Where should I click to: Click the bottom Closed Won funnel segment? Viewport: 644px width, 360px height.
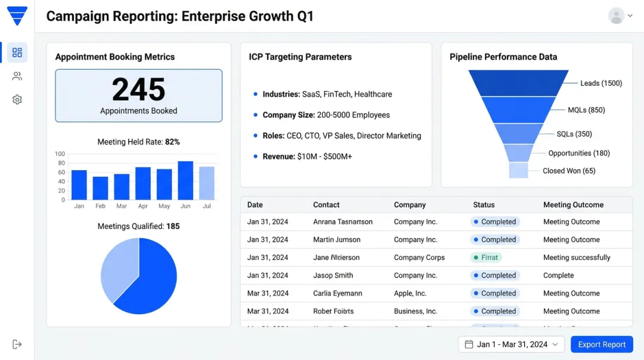pos(518,170)
